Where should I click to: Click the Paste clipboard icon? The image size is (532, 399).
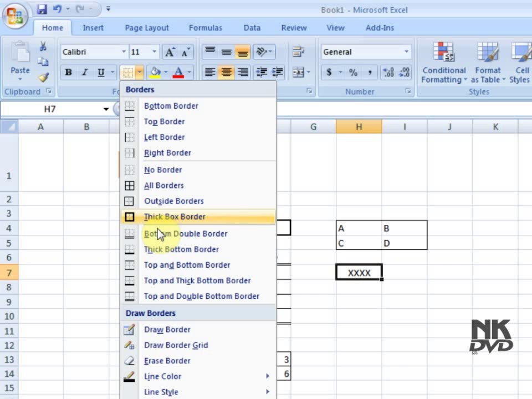[21, 52]
